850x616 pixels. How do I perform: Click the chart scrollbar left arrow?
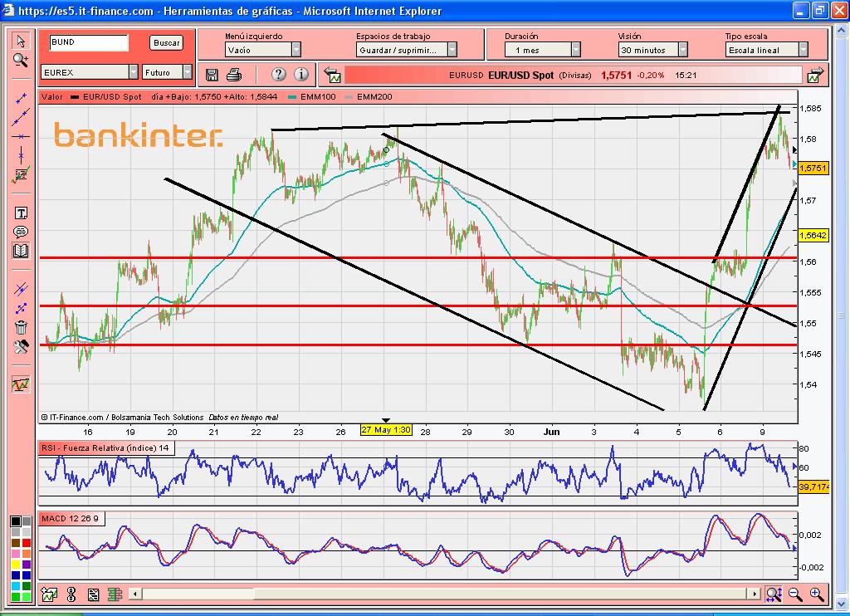pos(135,594)
